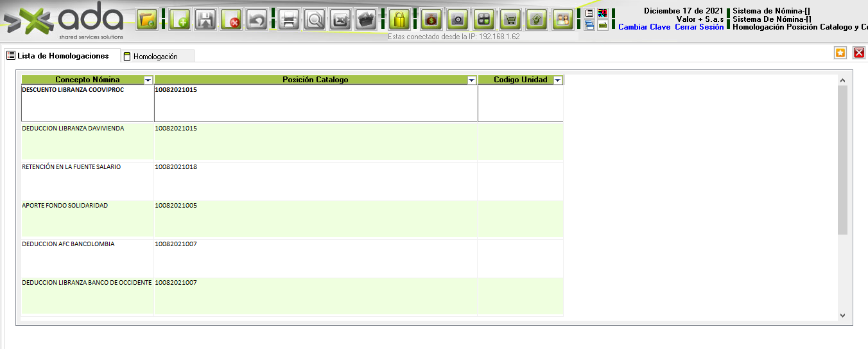Click the orange star favorites icon
The image size is (868, 349).
pyautogui.click(x=840, y=53)
